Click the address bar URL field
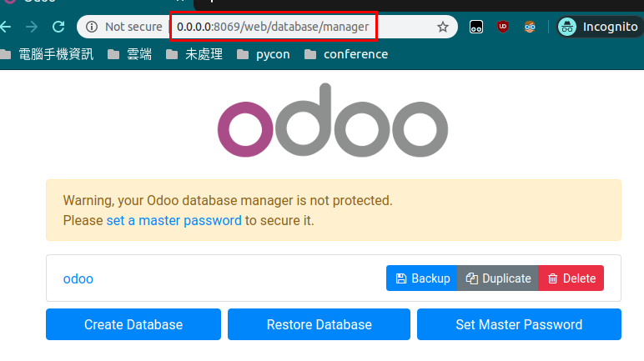 (x=273, y=28)
